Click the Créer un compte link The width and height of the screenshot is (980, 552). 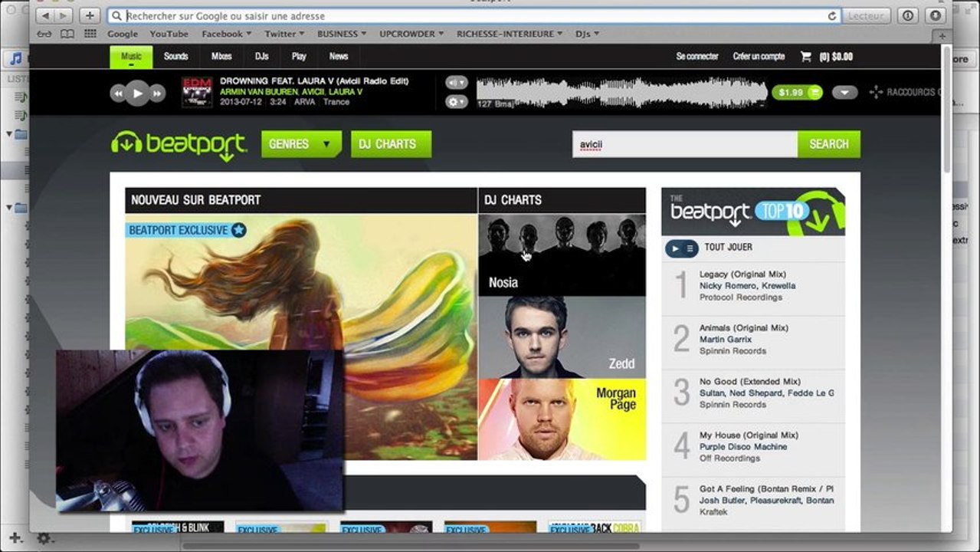point(759,56)
